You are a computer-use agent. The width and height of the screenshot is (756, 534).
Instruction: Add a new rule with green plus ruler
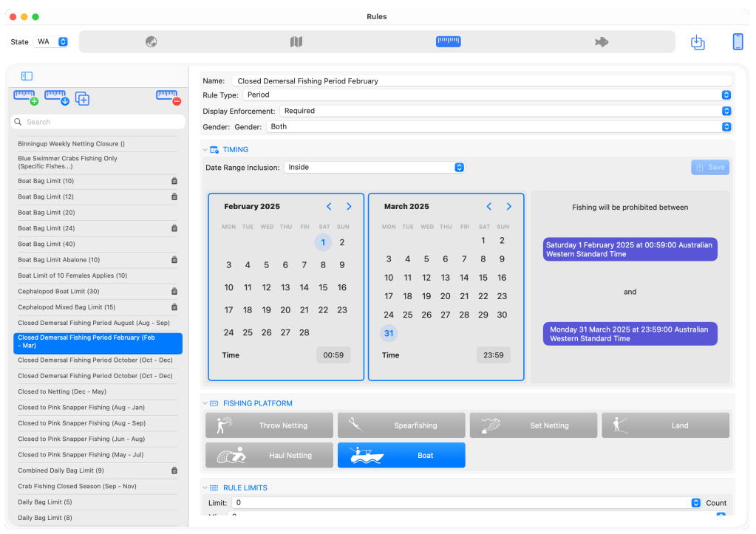click(26, 97)
